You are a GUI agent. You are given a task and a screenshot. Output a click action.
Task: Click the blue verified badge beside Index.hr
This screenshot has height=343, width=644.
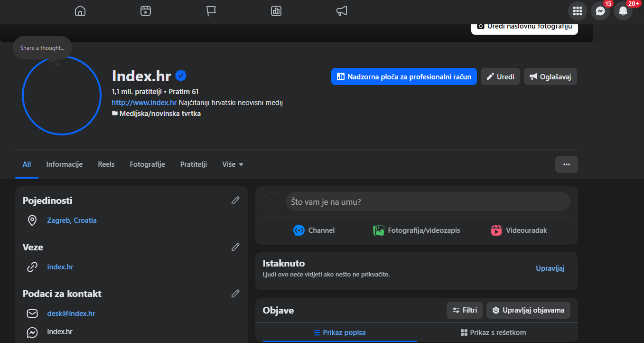tap(181, 76)
